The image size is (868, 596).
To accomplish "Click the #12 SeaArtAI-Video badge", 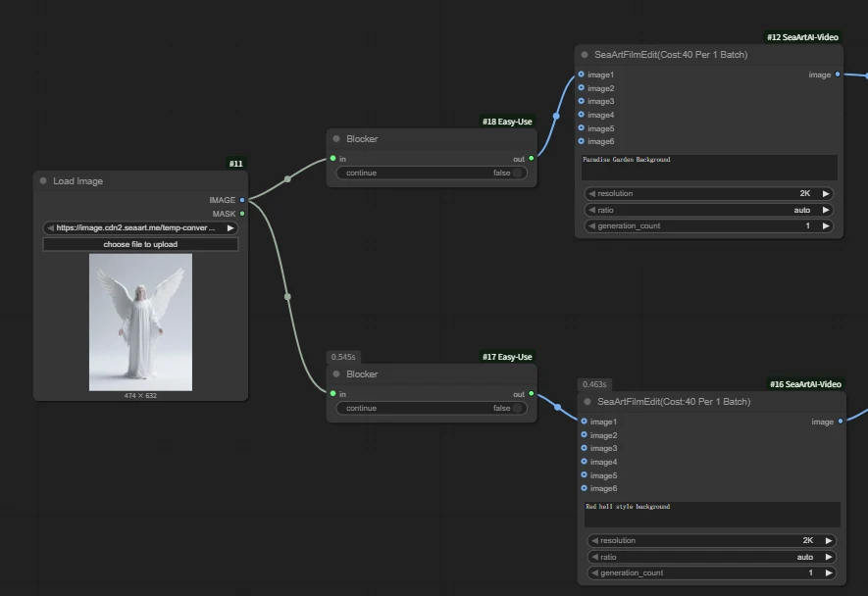I will 802,37.
